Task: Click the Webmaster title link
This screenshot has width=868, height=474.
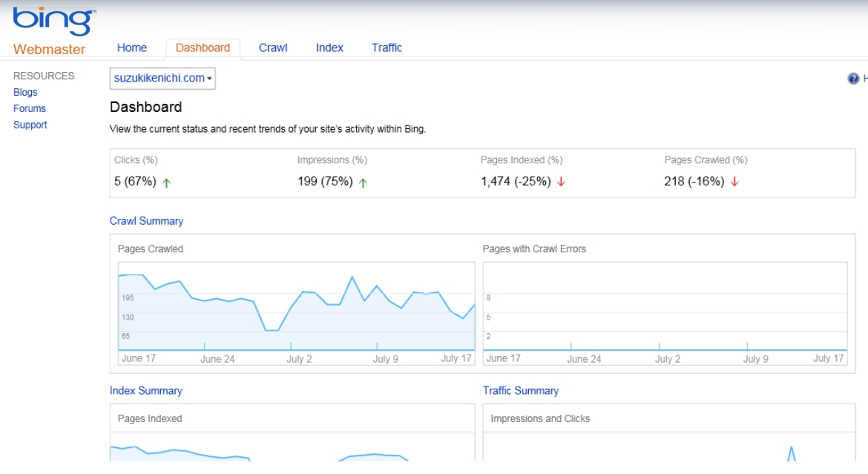Action: 49,49
